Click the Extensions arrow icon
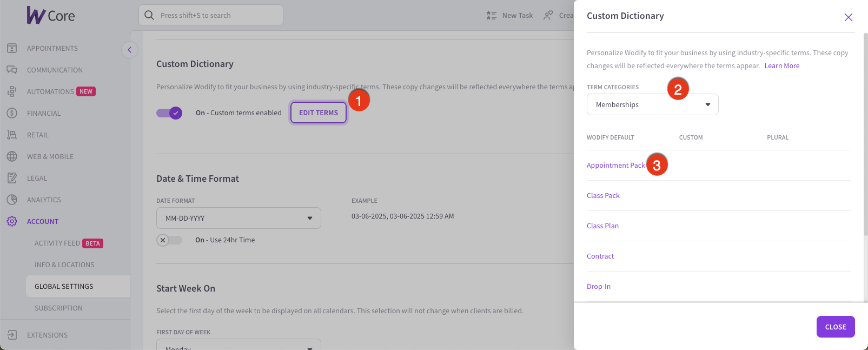Viewport: 868px width, 350px height. coord(12,335)
